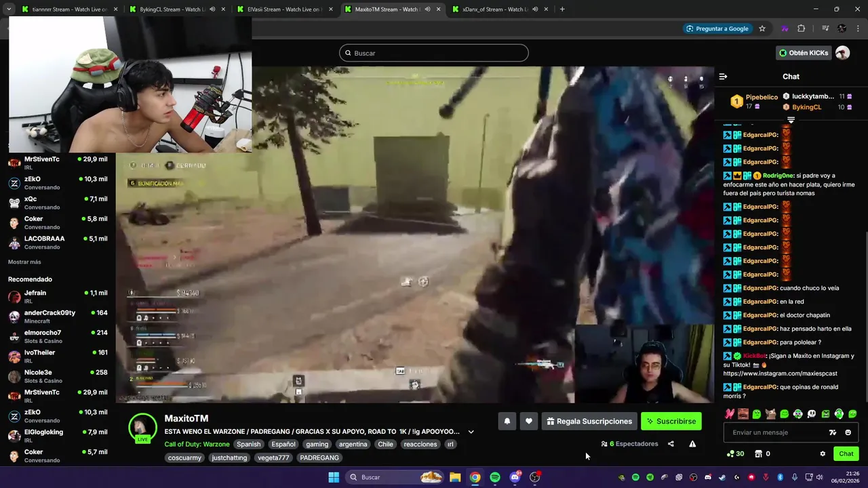868x488 pixels.
Task: Expand the pinned leaderboard handle in chat
Action: tap(791, 120)
